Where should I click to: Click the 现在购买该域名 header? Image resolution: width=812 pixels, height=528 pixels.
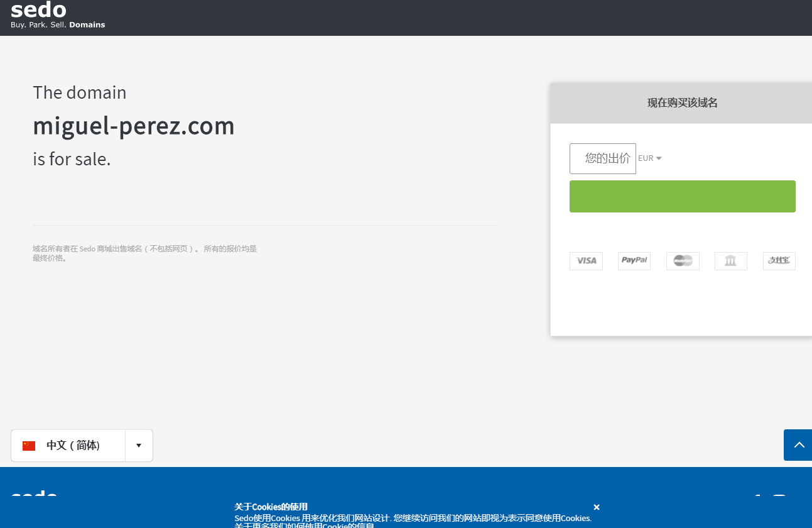[x=682, y=103]
